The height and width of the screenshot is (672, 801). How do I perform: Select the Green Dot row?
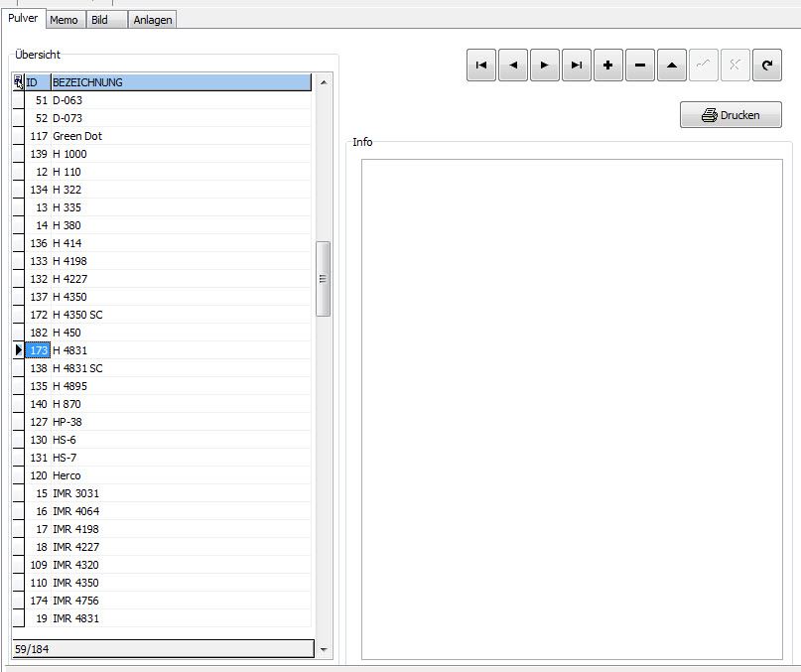point(162,136)
